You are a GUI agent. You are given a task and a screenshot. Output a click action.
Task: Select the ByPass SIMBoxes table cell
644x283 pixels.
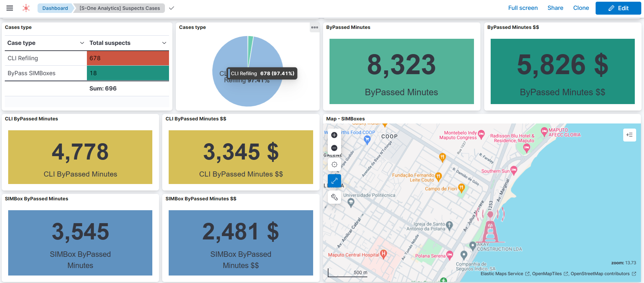46,73
